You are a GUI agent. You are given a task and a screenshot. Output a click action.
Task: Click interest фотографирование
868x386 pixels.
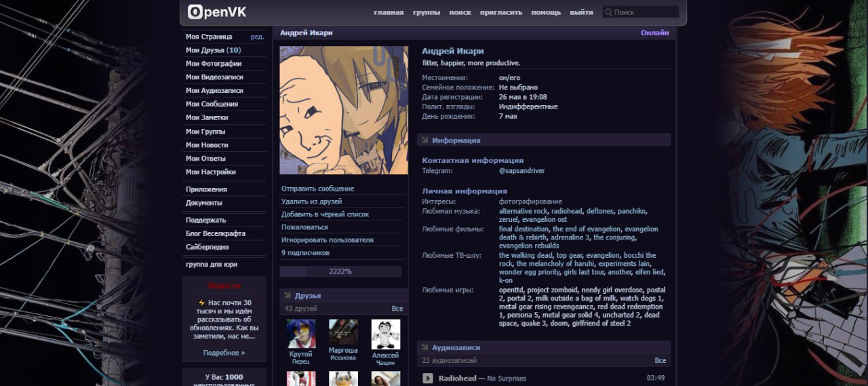coord(530,201)
